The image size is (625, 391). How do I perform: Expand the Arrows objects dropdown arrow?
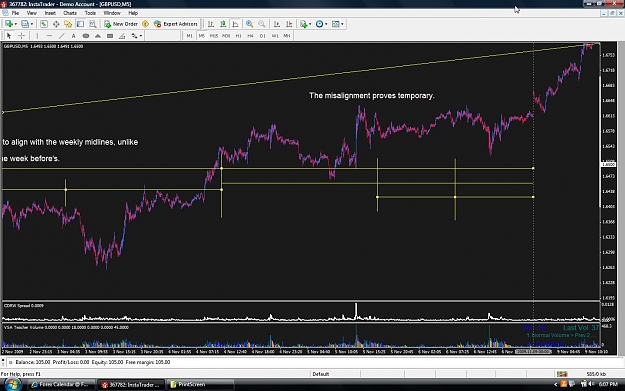pyautogui.click(x=141, y=36)
